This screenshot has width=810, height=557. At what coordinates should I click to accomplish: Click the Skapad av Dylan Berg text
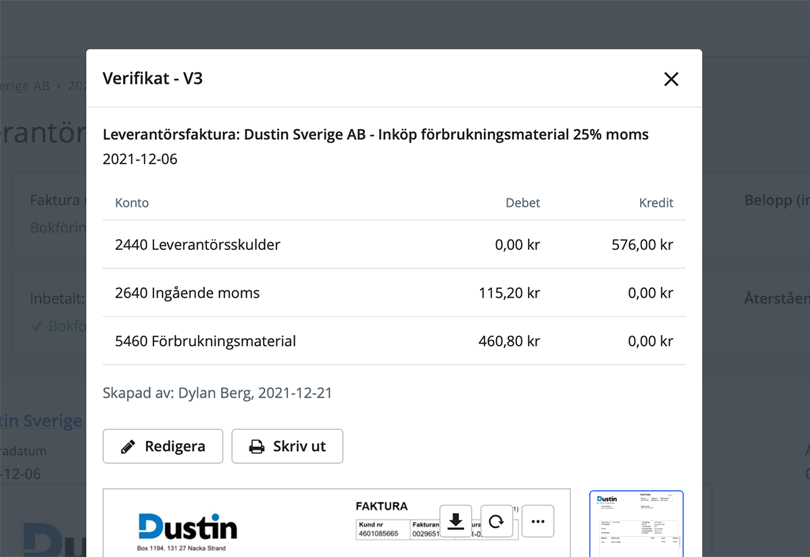(217, 393)
